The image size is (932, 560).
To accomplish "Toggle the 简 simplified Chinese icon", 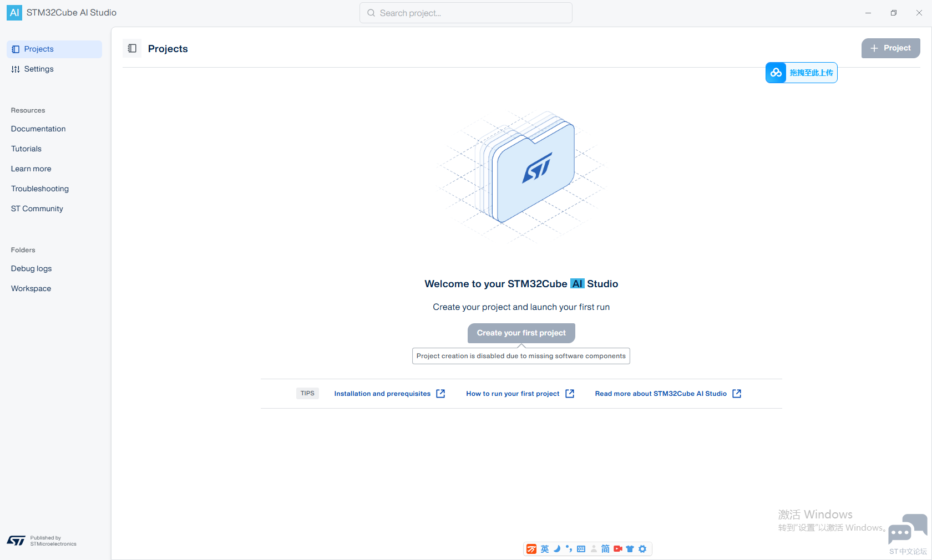I will pyautogui.click(x=605, y=549).
